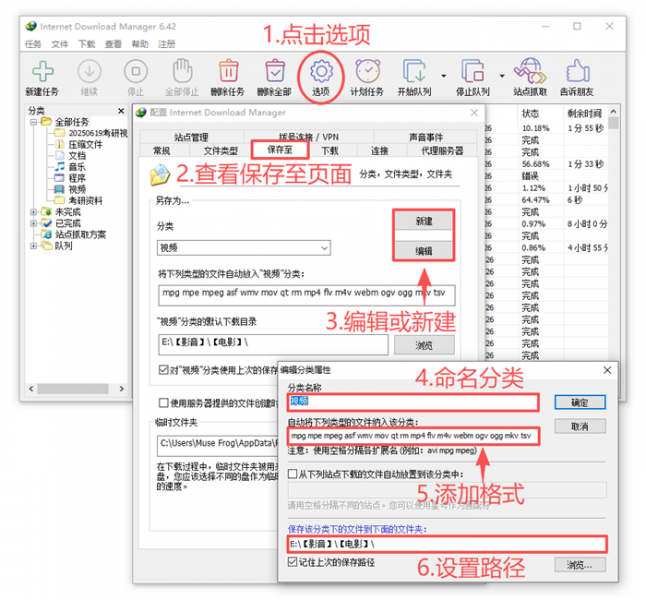Switch to the 下载 tab in config
Image resolution: width=646 pixels, height=600 pixels.
[330, 151]
